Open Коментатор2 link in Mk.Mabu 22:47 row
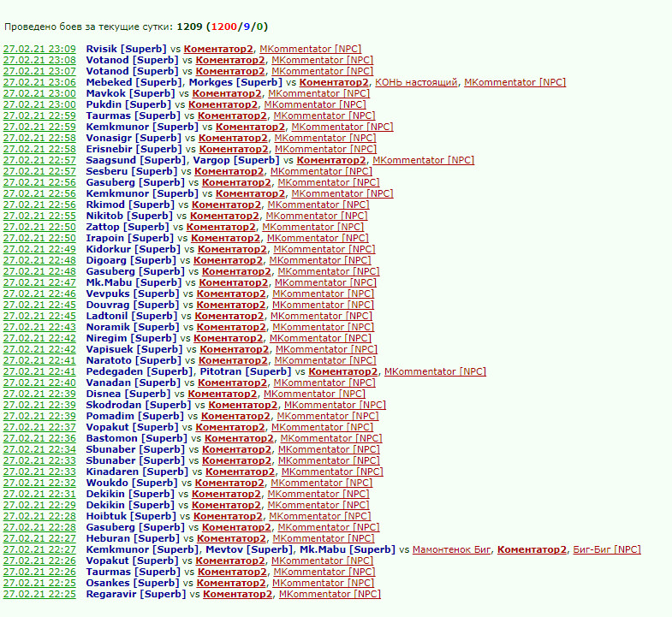The image size is (672, 617). pyautogui.click(x=233, y=282)
